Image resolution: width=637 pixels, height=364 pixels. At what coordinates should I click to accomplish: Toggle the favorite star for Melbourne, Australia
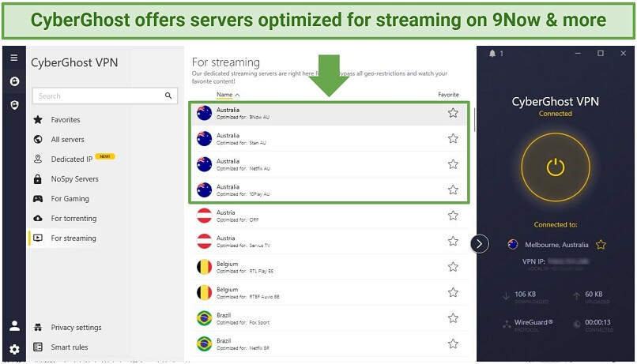(601, 244)
